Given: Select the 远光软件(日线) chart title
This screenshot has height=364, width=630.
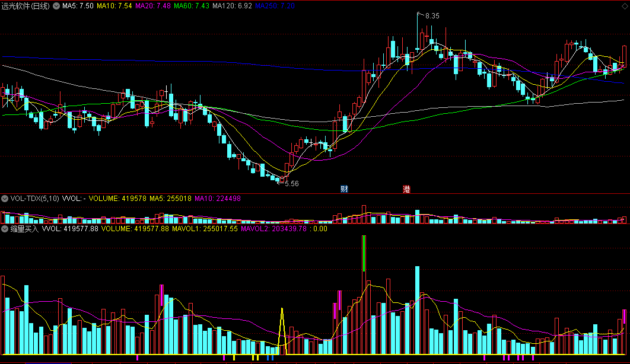Looking at the screenshot, I should 26,6.
